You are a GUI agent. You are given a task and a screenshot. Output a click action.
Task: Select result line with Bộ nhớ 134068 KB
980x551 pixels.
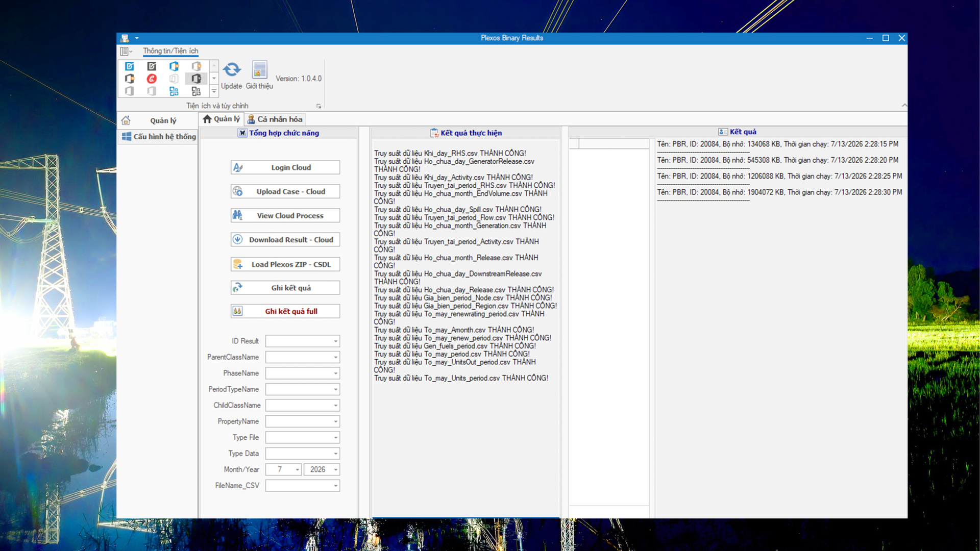[778, 144]
